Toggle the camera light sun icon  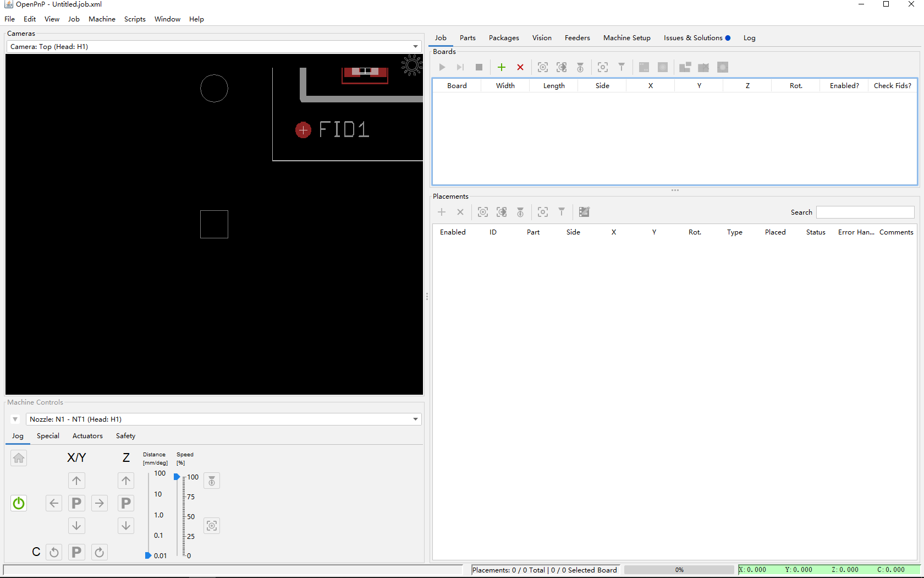(x=411, y=66)
